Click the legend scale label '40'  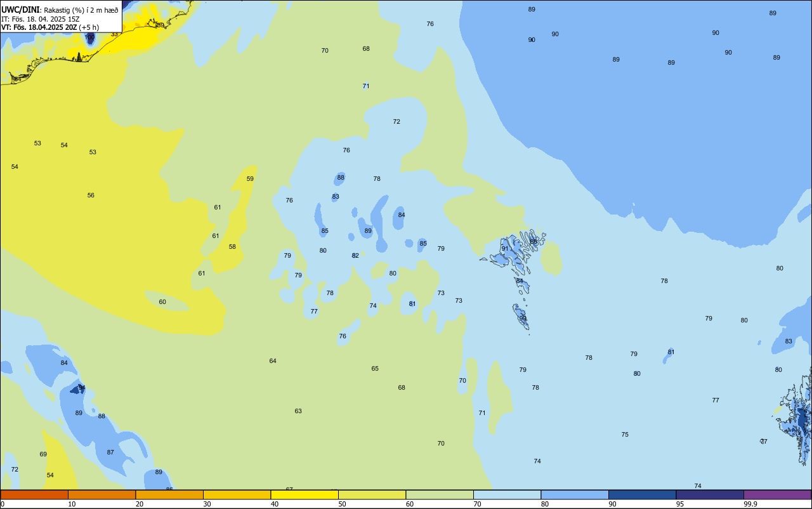(x=275, y=504)
